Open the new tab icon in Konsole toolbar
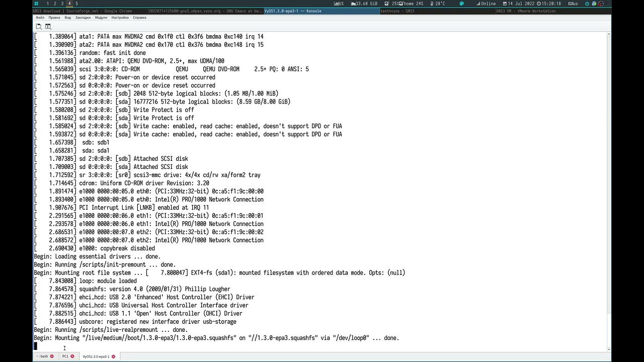 coord(38,27)
